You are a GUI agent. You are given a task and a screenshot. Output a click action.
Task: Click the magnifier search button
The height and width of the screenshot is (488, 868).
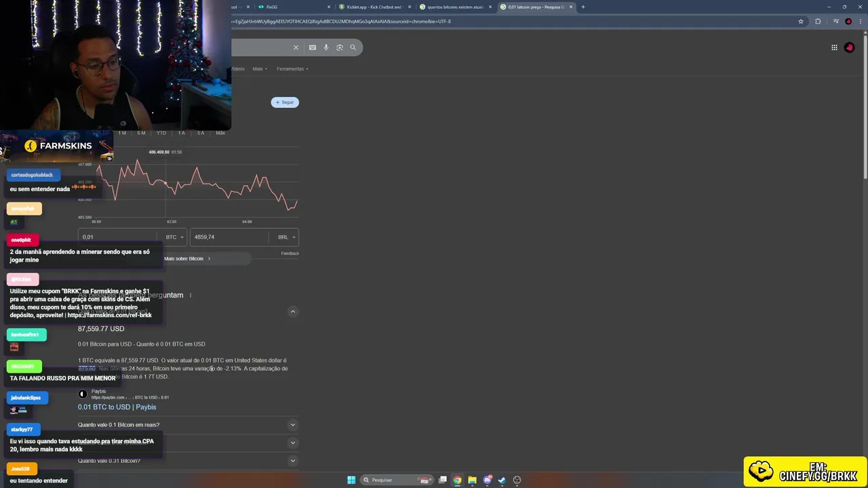coord(353,47)
